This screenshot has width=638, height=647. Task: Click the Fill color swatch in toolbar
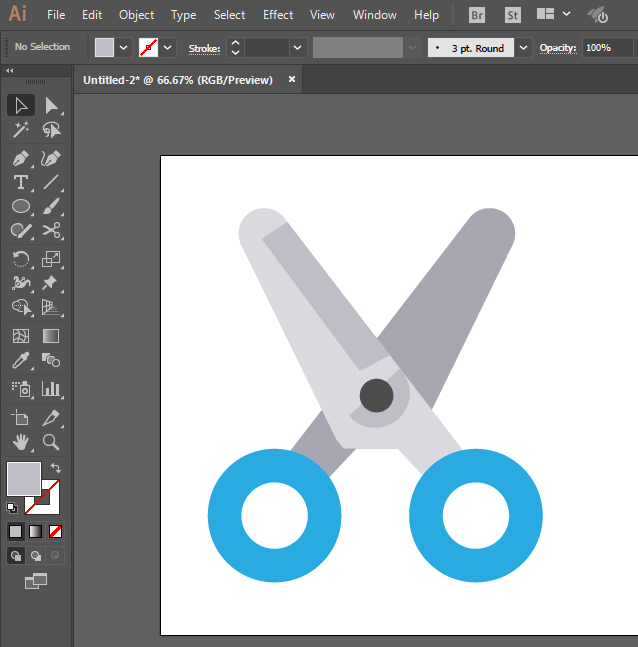tap(24, 479)
